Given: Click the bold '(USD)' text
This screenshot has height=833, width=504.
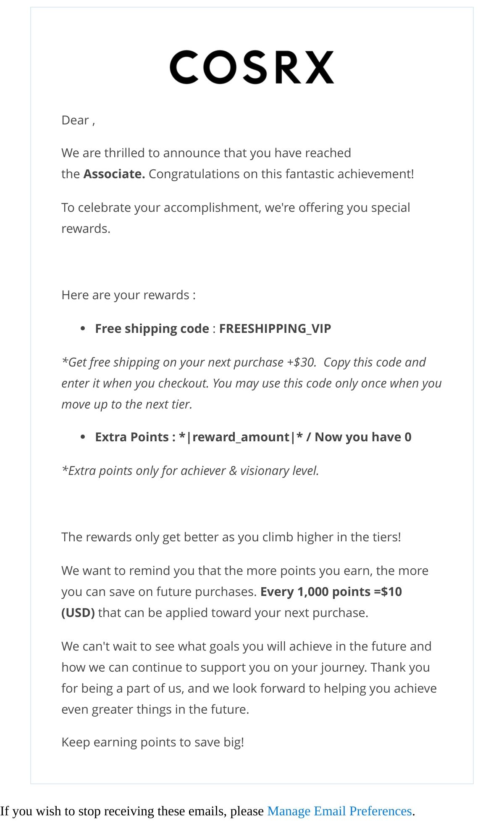Looking at the screenshot, I should tap(78, 613).
